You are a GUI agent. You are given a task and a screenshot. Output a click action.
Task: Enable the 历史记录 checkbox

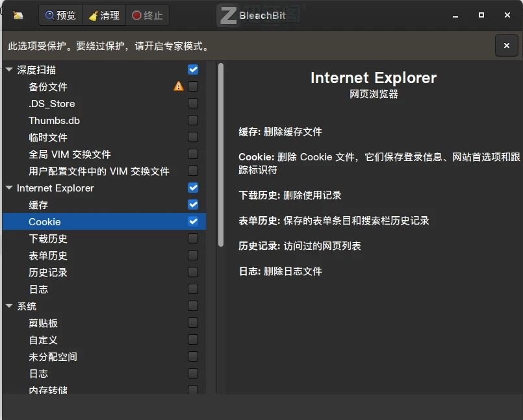(x=193, y=272)
